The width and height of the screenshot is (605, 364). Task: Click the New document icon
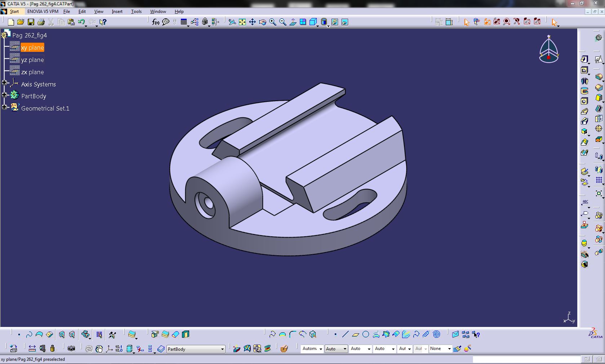tap(11, 22)
